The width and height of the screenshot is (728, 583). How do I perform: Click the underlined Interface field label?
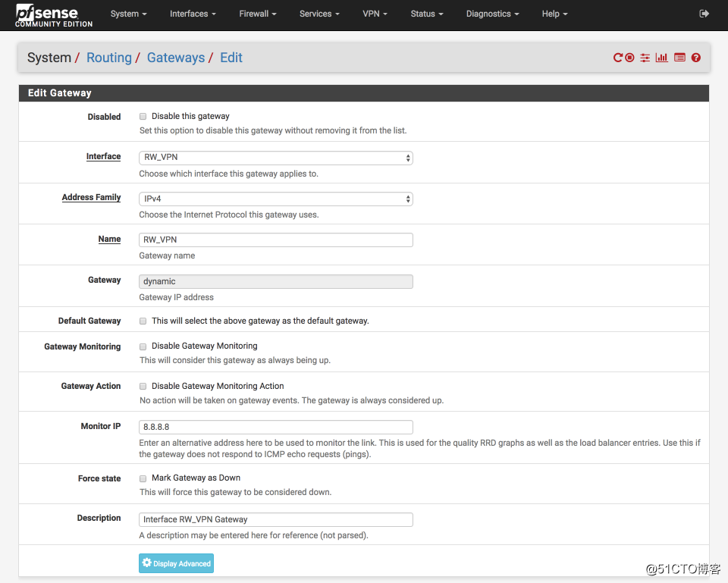tap(104, 156)
